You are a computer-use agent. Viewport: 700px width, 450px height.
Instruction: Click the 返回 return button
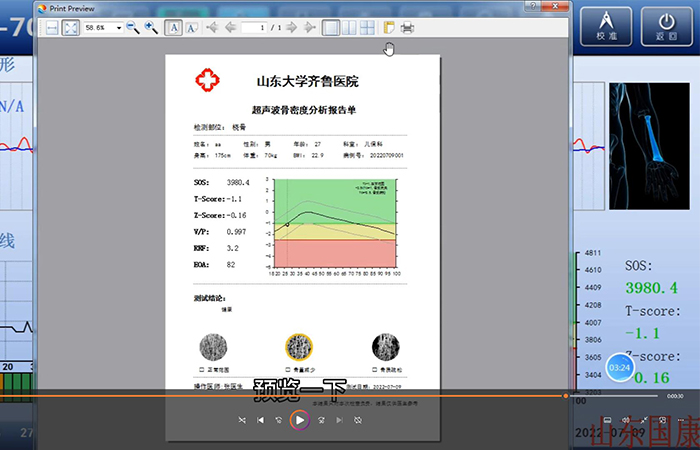(667, 27)
